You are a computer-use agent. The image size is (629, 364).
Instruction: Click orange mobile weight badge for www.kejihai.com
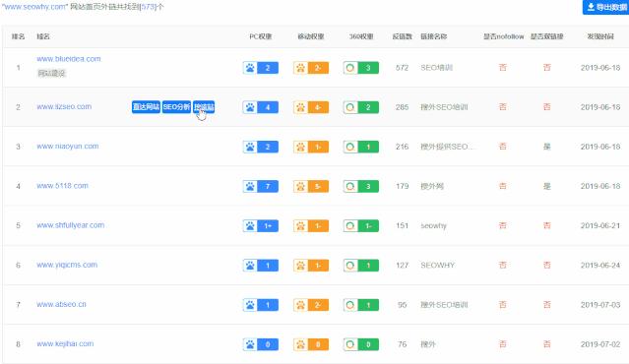click(x=311, y=344)
